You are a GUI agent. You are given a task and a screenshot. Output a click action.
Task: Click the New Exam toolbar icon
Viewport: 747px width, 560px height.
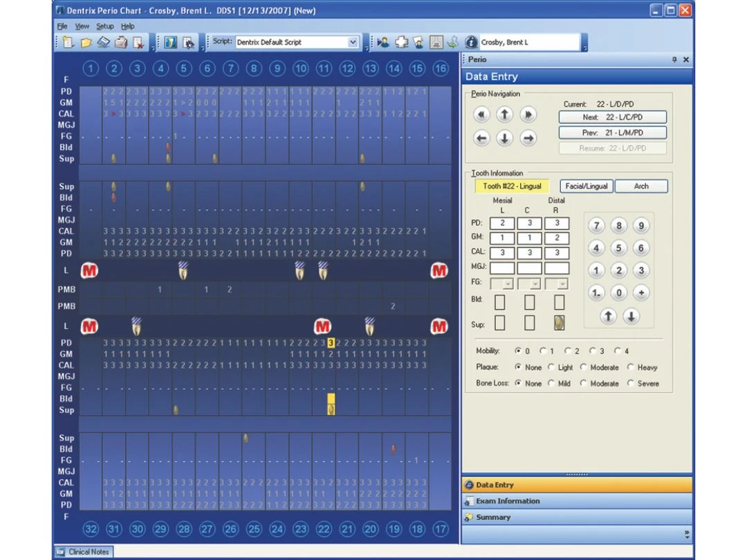tap(68, 42)
